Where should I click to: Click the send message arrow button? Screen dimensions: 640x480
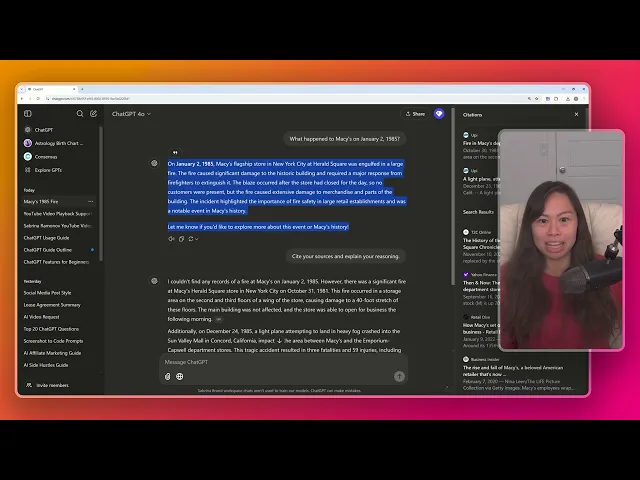[399, 376]
